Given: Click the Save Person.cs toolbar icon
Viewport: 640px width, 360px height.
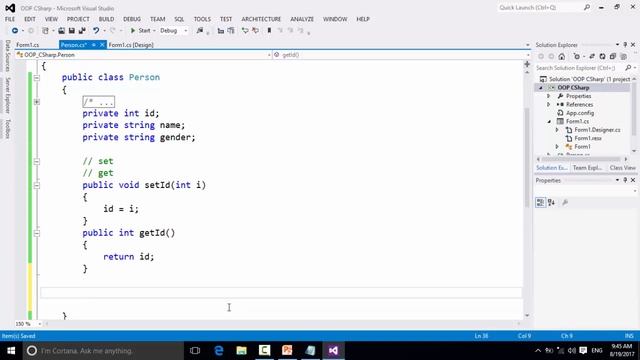Looking at the screenshot, I should point(71,31).
